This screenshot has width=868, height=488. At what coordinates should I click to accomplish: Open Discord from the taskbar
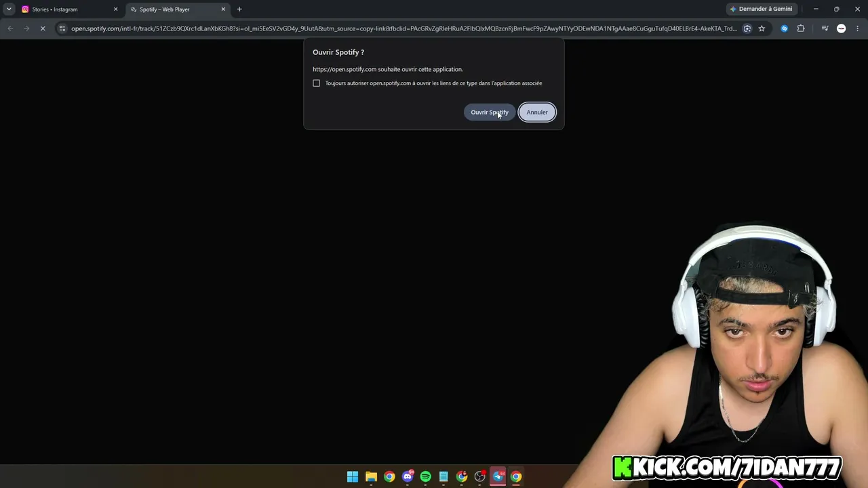click(x=408, y=476)
